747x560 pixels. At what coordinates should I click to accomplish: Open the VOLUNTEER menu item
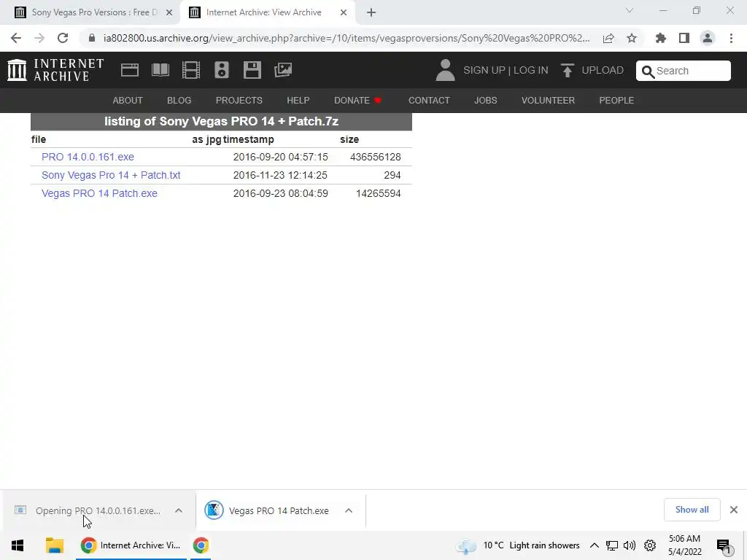click(549, 101)
